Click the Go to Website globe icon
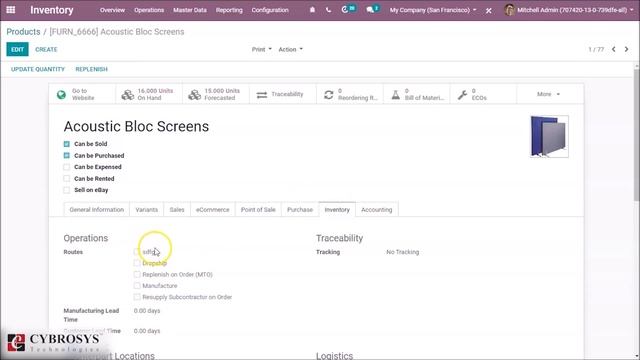The width and height of the screenshot is (640, 360). [61, 95]
